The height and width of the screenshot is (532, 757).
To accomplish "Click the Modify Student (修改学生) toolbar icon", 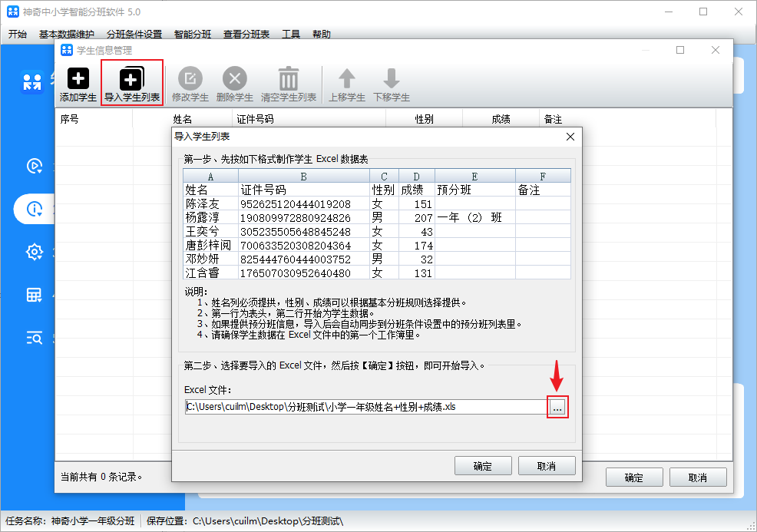I will [x=190, y=79].
